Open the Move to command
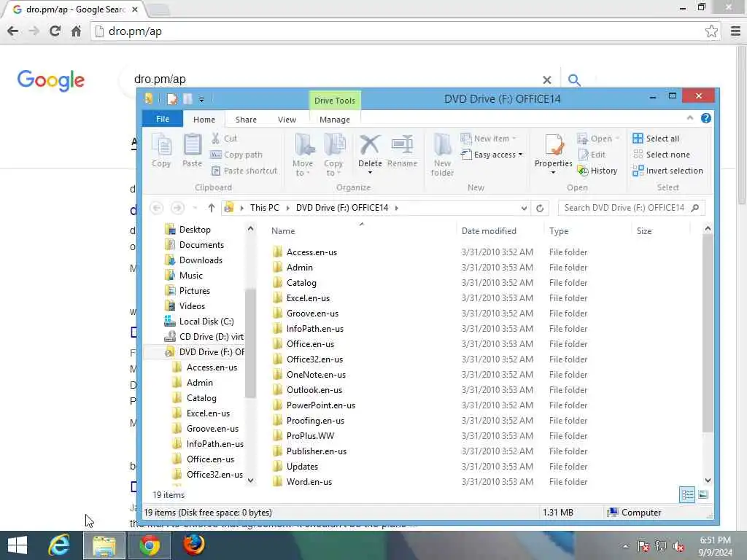This screenshot has width=747, height=560. coord(303,155)
